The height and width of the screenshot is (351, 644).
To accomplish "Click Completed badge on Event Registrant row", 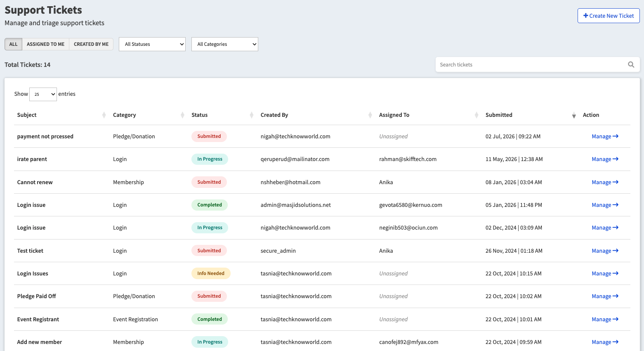I will pos(210,319).
